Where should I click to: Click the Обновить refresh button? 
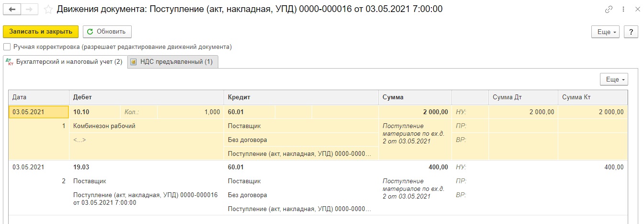tap(107, 32)
